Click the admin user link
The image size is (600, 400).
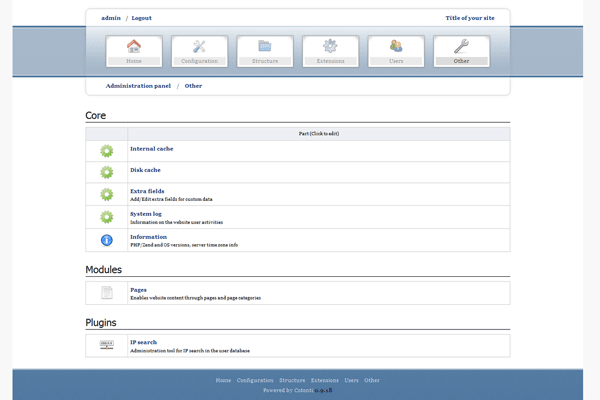pyautogui.click(x=111, y=18)
